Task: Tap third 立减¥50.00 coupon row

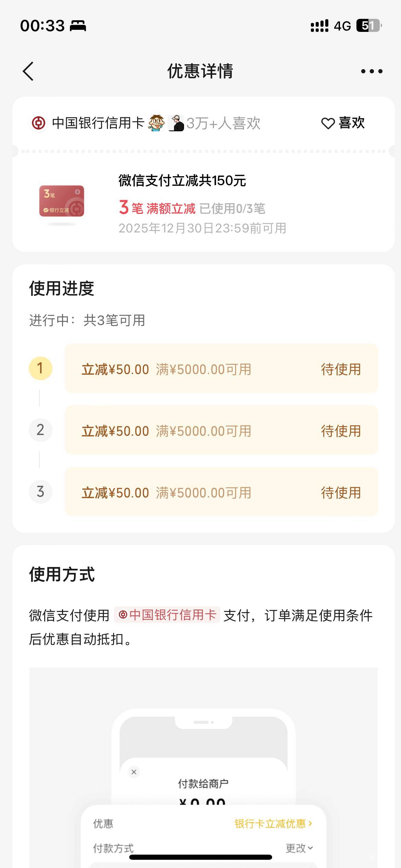Action: click(221, 492)
